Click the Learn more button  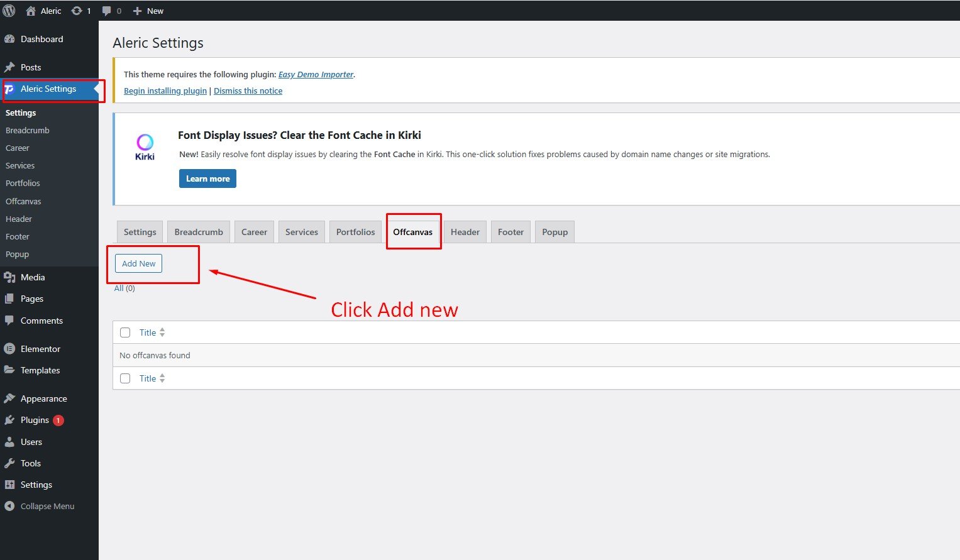point(207,178)
